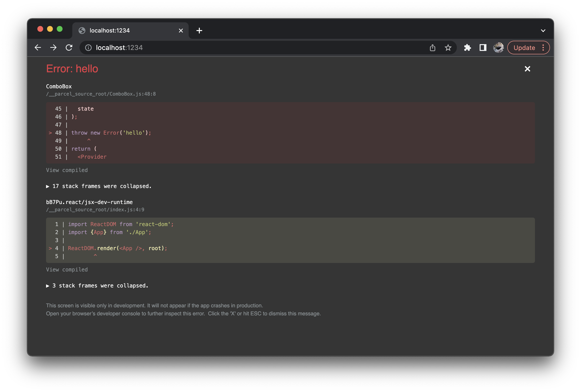Click the site info icon in address bar
Image resolution: width=581 pixels, height=392 pixels.
pos(89,48)
